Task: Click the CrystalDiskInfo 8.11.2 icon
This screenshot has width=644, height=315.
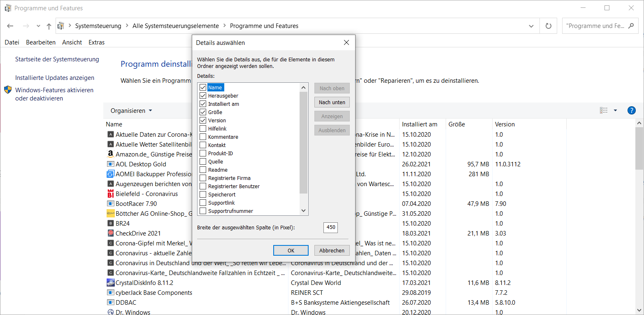Action: click(110, 283)
